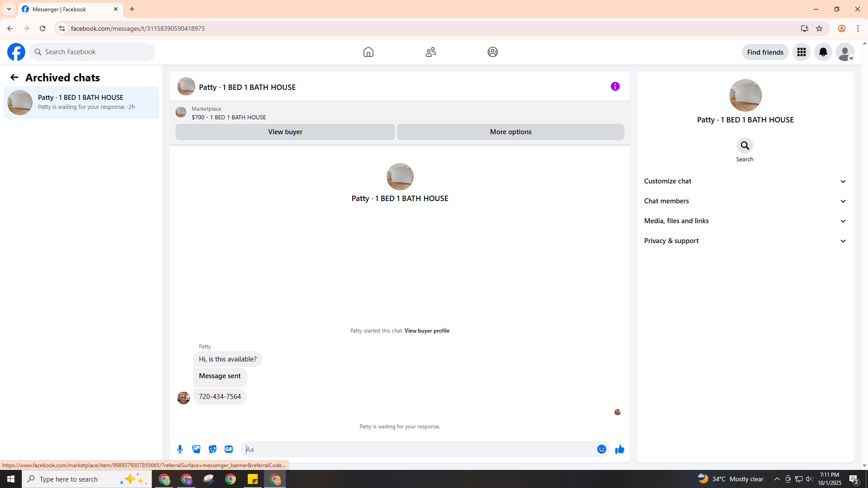
Task: Open the emoji picker
Action: 602,449
